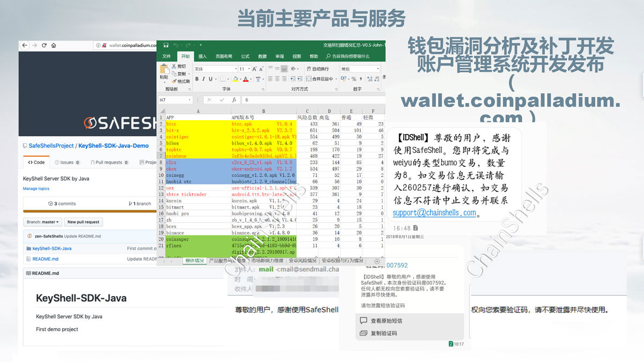Viewport: 644px width, 362px height.
Task: Toggle Italic formatting in Excel
Action: pyautogui.click(x=203, y=79)
